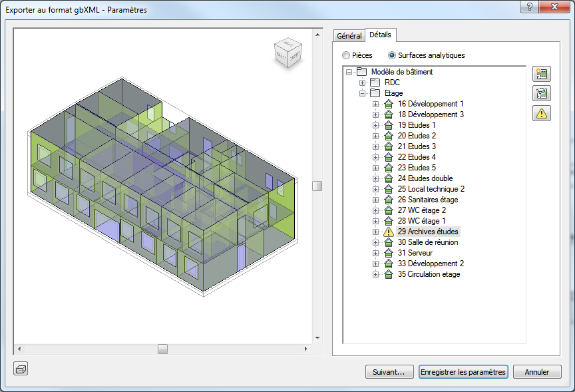
Task: Click the ViewCube in the 3D preview
Action: pyautogui.click(x=288, y=53)
